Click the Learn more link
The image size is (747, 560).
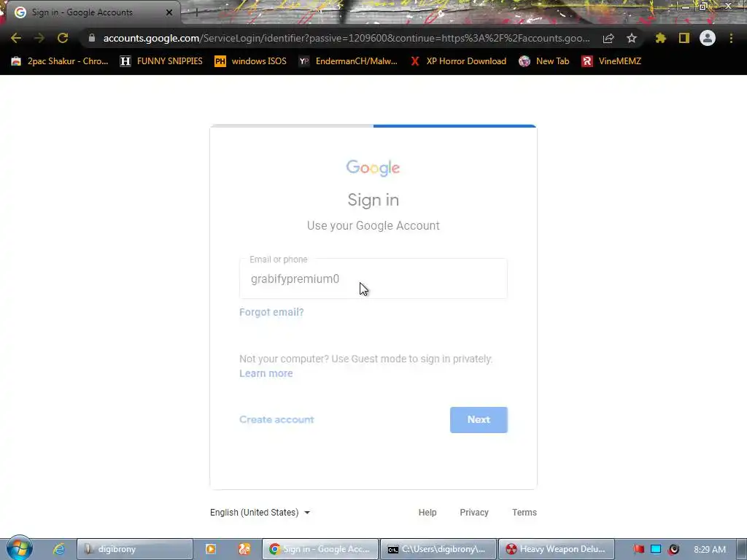click(266, 373)
